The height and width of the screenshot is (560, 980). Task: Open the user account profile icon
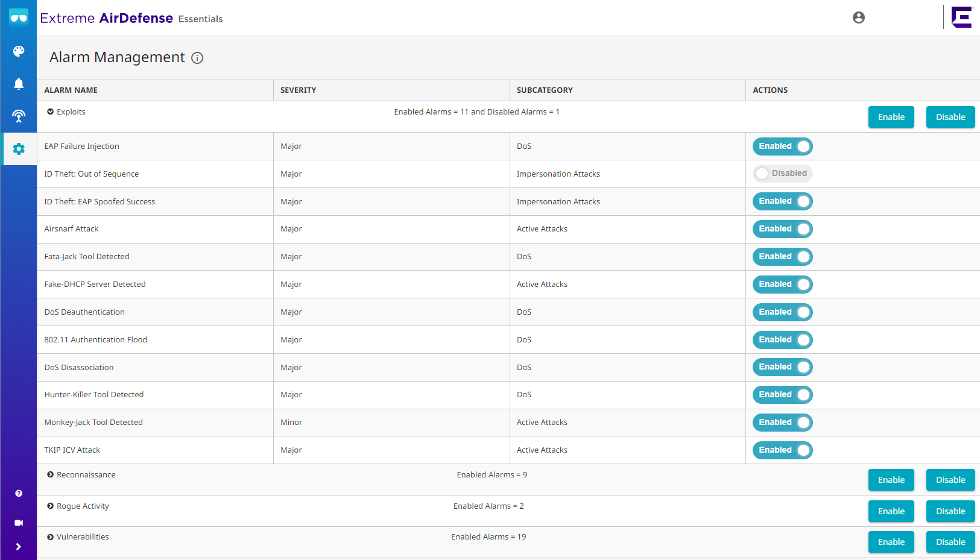click(858, 17)
